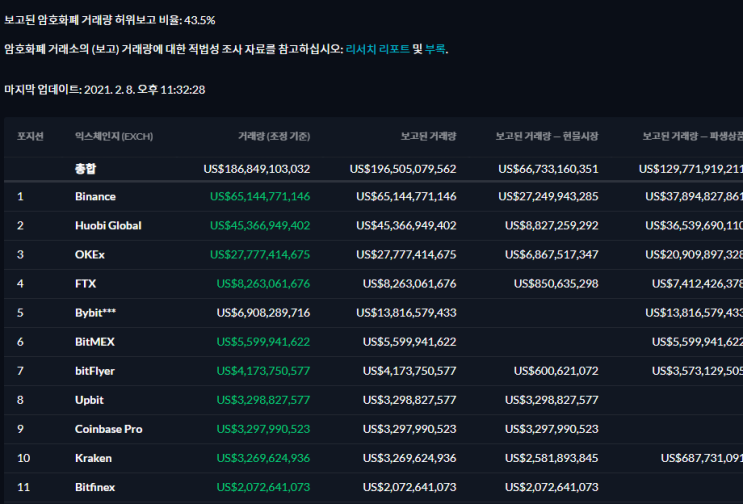Viewport: 743px width, 504px height.
Task: Select the 총합 total row label
Action: (85, 169)
